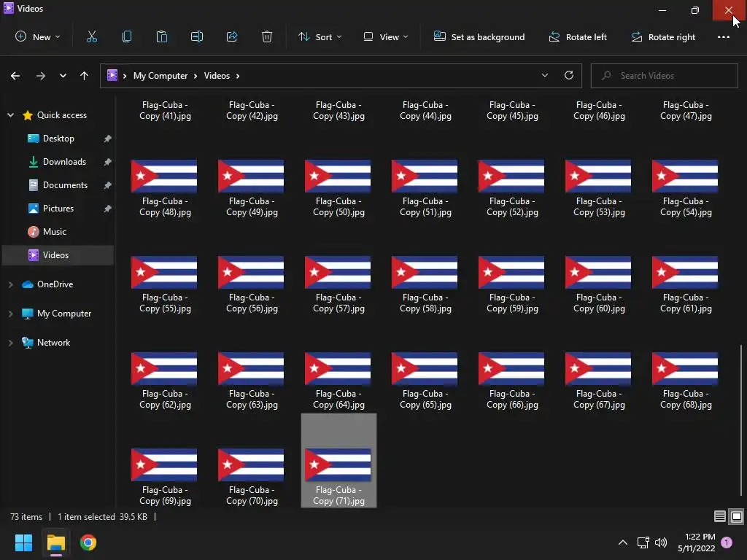Select Flag-Cuba - Copy (68).jpg thumbnail
The width and height of the screenshot is (747, 560).
coord(685,368)
